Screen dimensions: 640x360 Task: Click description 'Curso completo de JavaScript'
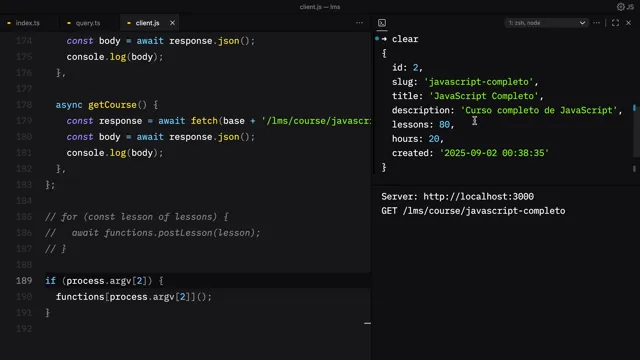[x=539, y=110]
